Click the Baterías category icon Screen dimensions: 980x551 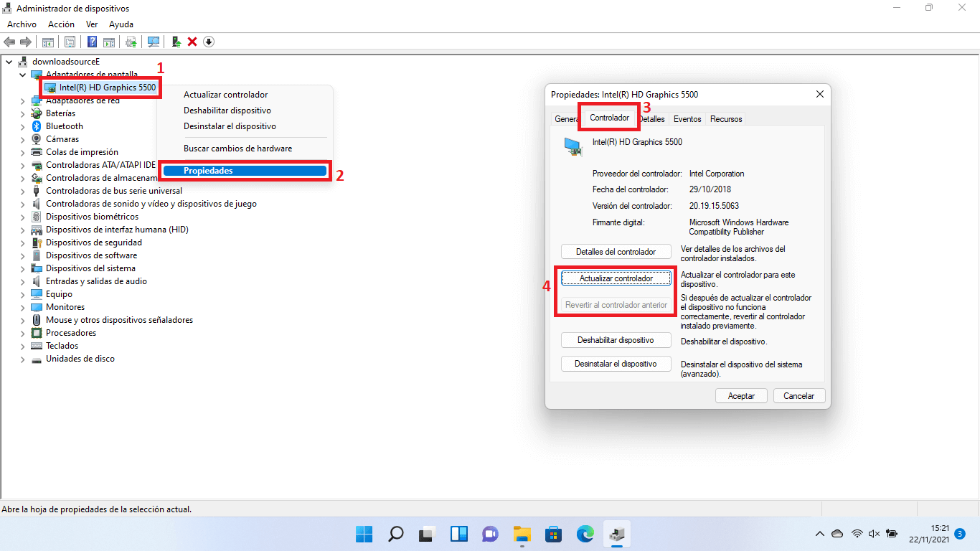[37, 113]
